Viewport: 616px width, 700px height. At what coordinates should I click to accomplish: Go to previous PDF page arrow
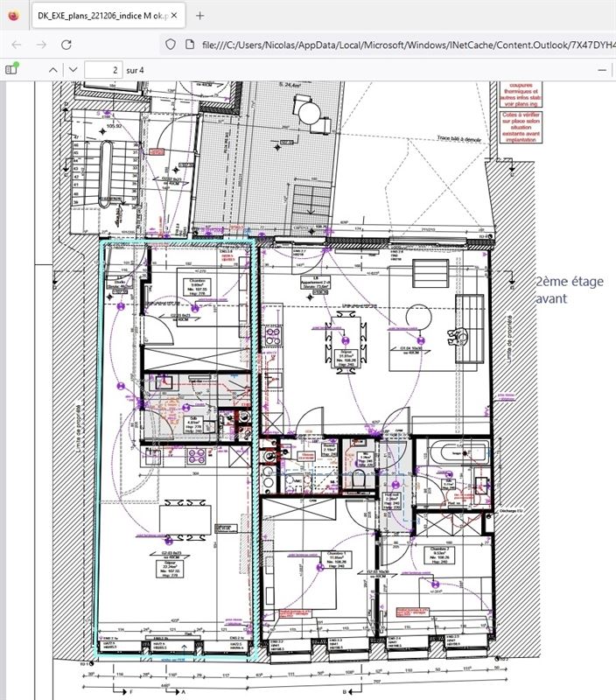click(53, 69)
